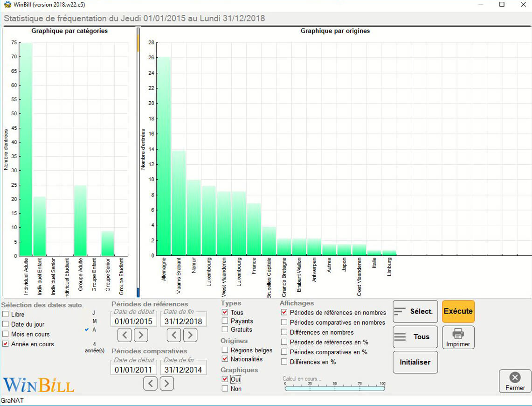
Task: Reset settings with Initialiser button
Action: (415, 362)
